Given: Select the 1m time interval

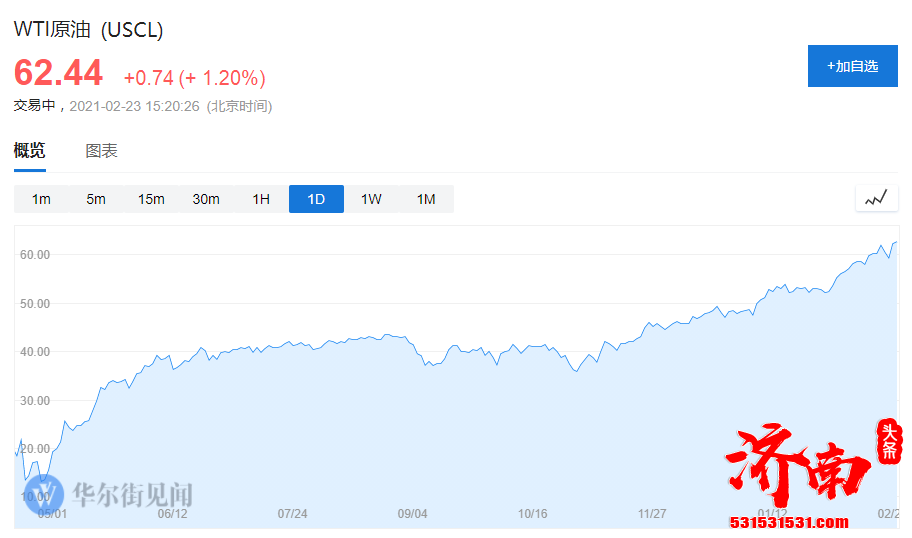Looking at the screenshot, I should pos(41,199).
